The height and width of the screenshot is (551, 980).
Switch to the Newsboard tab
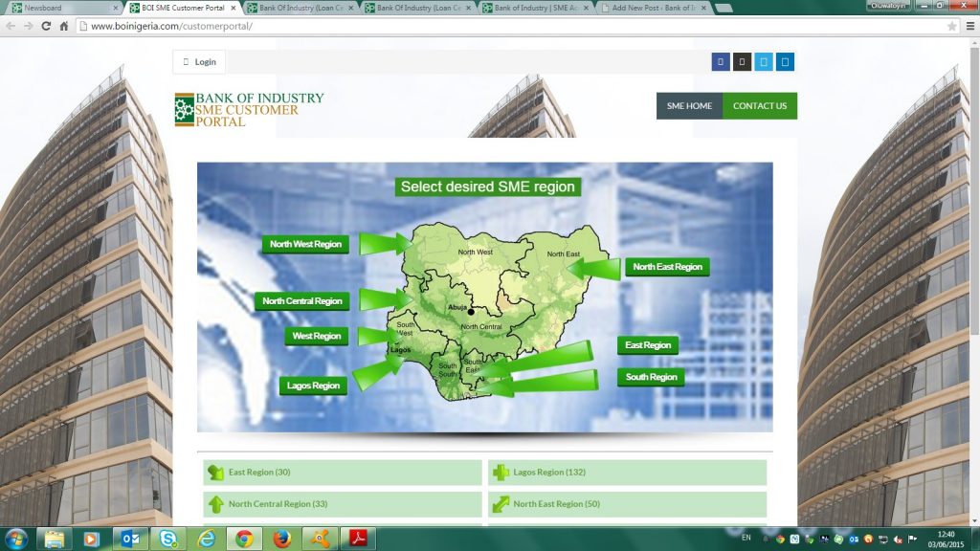point(66,8)
